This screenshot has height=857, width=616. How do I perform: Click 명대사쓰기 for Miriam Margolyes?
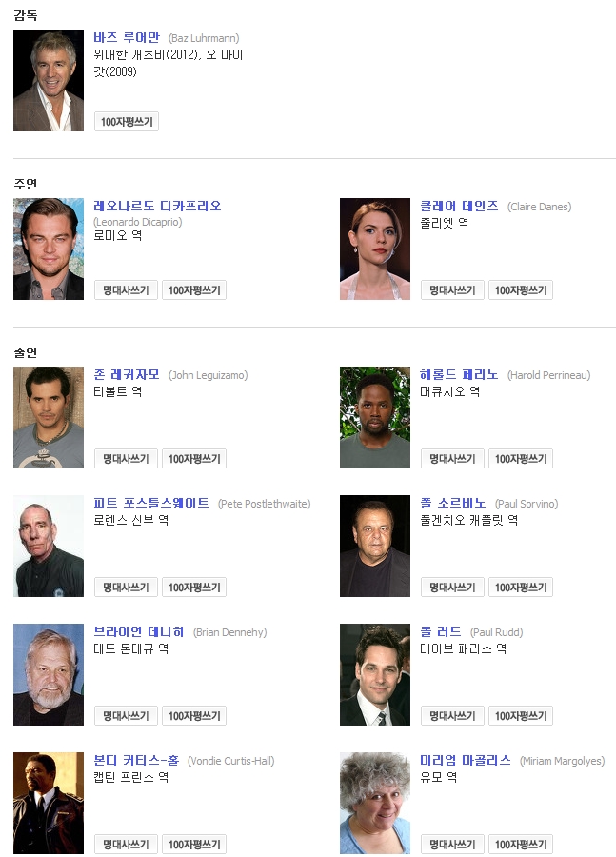[x=452, y=844]
